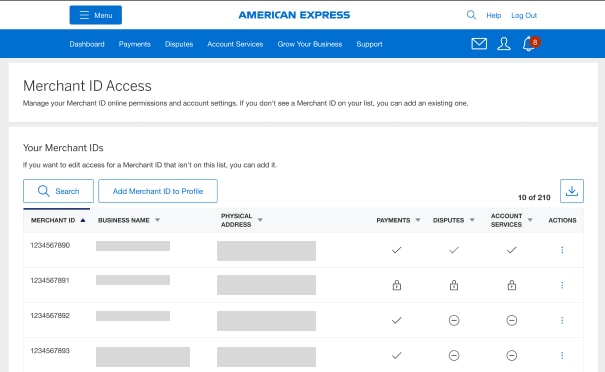
Task: Sort by Physical Address column arrow
Action: (260, 220)
